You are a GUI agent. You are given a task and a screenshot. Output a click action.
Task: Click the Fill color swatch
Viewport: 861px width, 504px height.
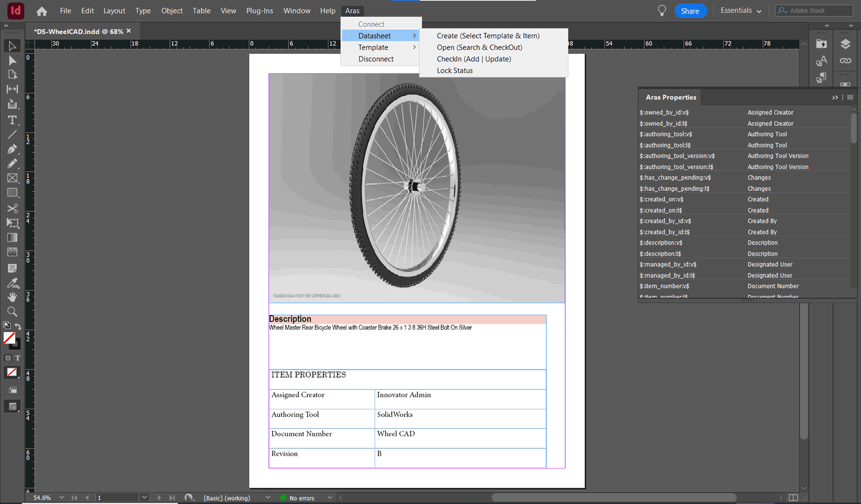click(x=9, y=338)
